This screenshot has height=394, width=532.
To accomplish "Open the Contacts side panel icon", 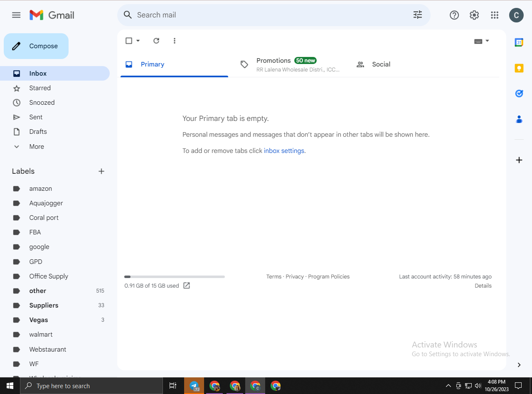I will pyautogui.click(x=519, y=120).
